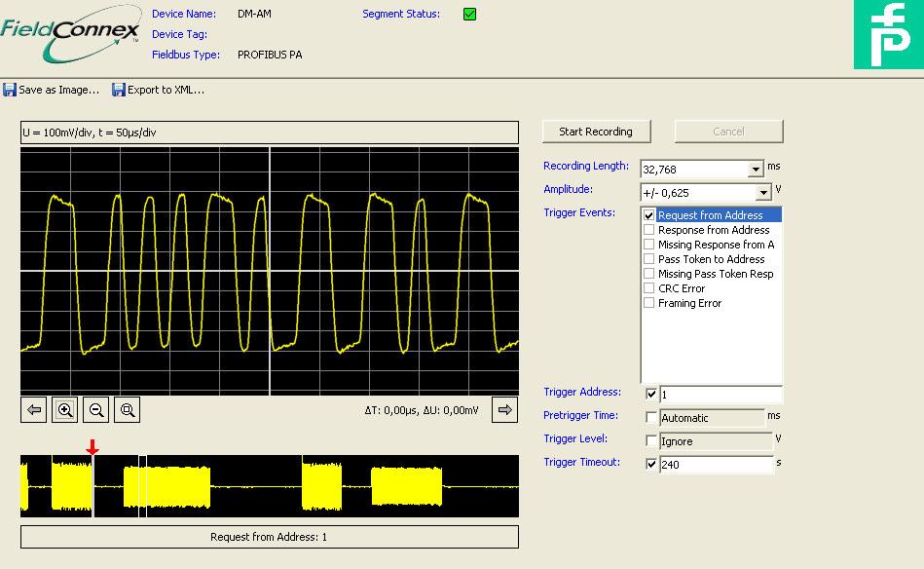The image size is (924, 569).
Task: Click the Export to XML floppy icon
Action: click(x=119, y=90)
